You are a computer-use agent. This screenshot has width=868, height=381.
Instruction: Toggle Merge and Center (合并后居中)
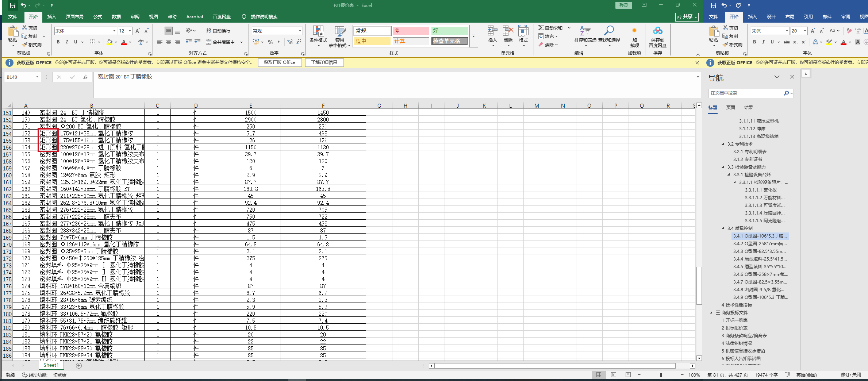pos(220,42)
